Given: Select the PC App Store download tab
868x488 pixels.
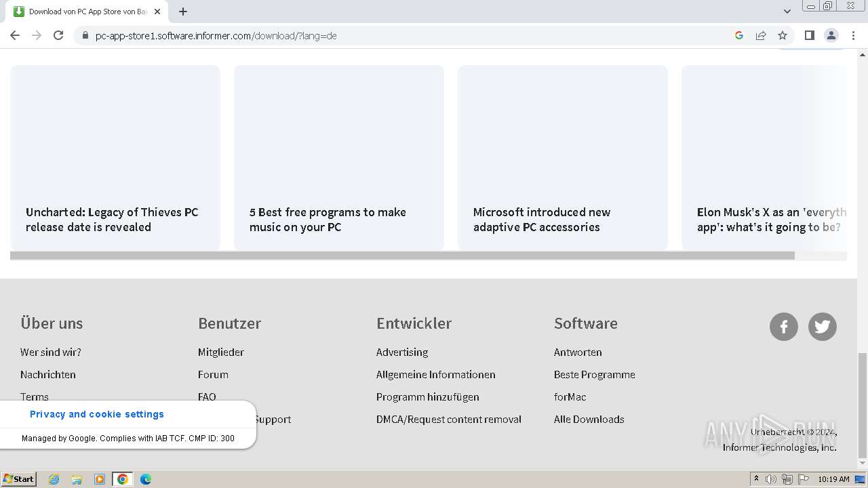Looking at the screenshot, I should (x=86, y=12).
